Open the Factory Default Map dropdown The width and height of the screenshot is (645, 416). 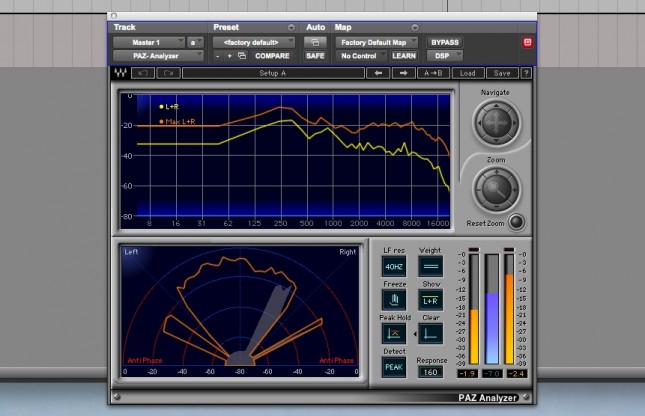tap(377, 43)
